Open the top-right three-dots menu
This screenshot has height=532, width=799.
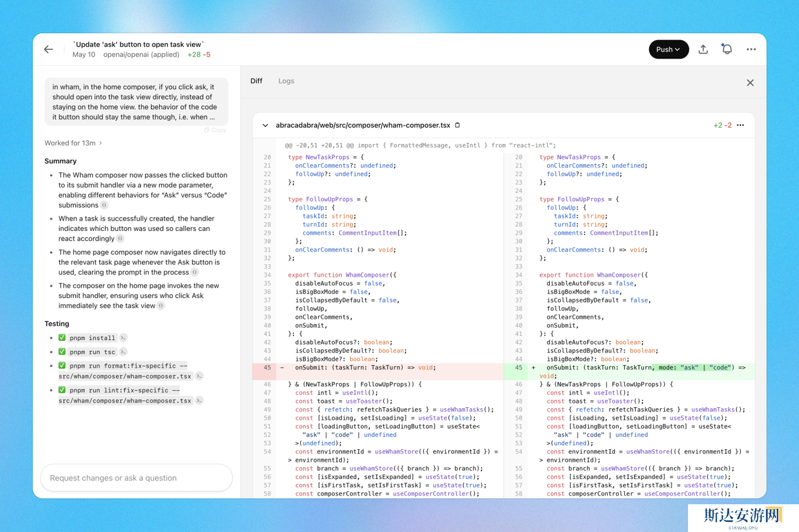tap(751, 49)
